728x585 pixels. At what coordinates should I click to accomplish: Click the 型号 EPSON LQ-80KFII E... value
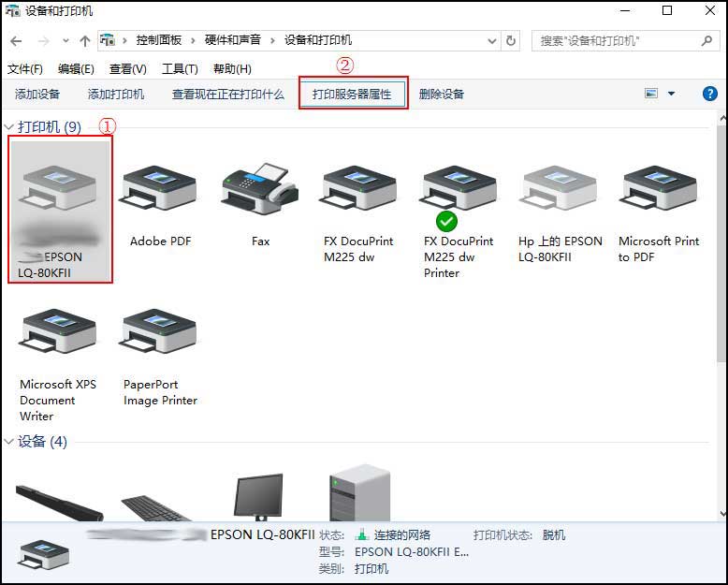point(412,552)
